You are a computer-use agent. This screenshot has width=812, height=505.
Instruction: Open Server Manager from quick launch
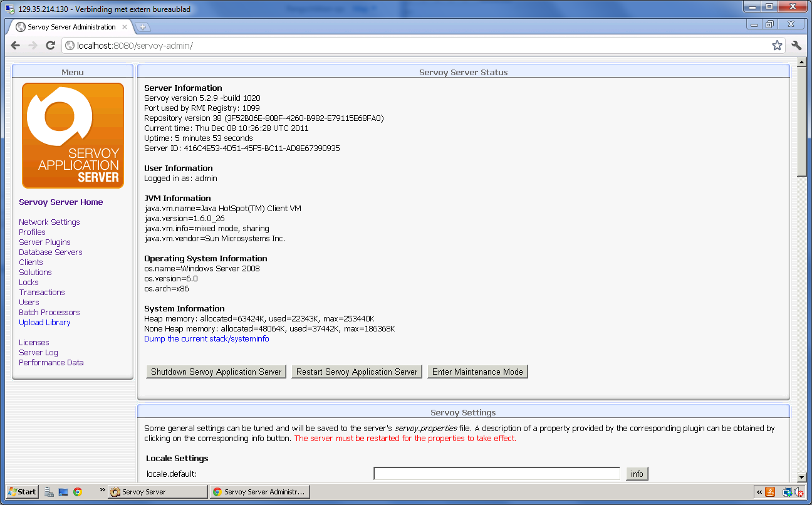tap(49, 492)
